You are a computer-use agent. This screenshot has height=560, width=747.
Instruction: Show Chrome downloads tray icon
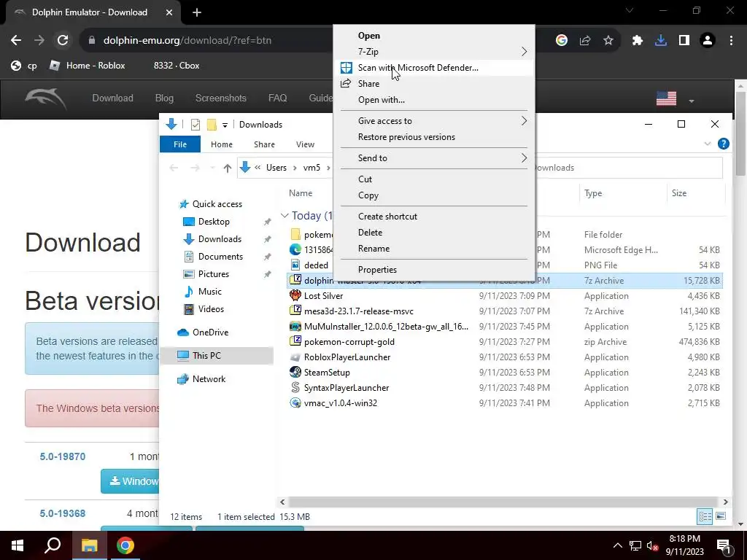click(x=661, y=41)
